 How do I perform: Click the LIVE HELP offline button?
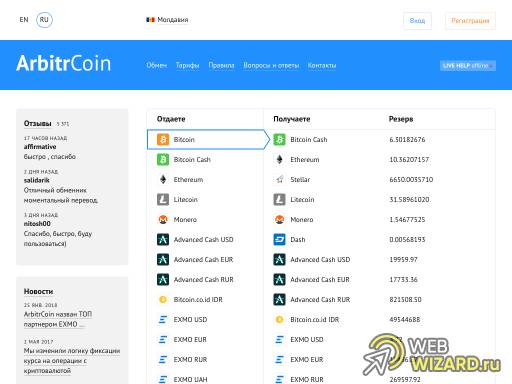click(468, 65)
